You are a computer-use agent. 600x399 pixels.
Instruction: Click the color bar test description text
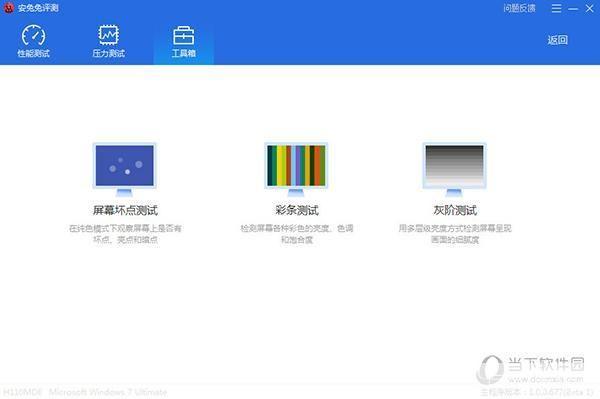point(297,234)
